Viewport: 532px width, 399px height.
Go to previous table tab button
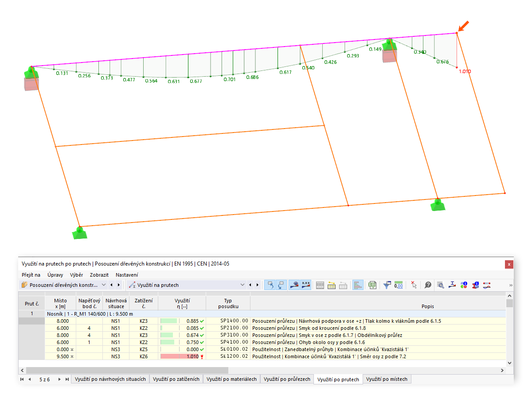tap(29, 379)
